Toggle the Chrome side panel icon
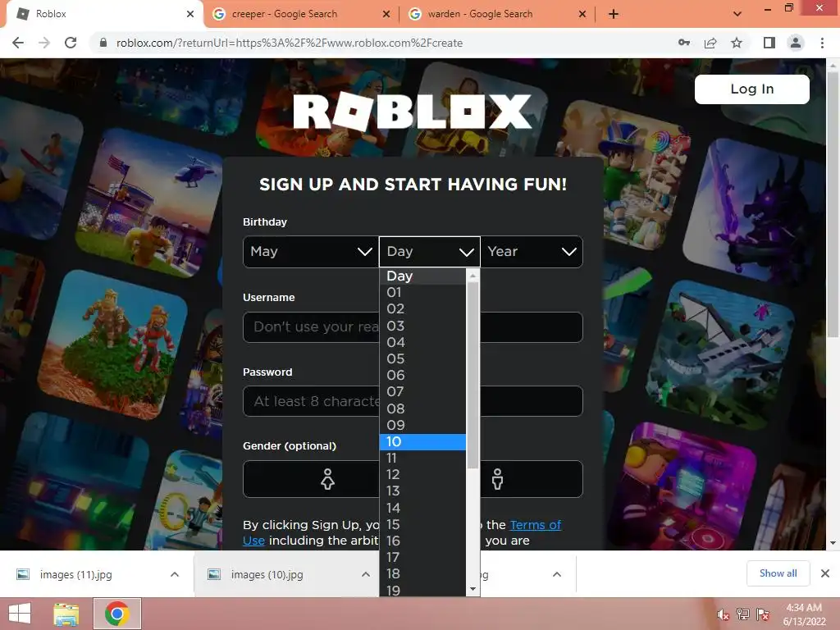Image resolution: width=840 pixels, height=630 pixels. point(769,43)
